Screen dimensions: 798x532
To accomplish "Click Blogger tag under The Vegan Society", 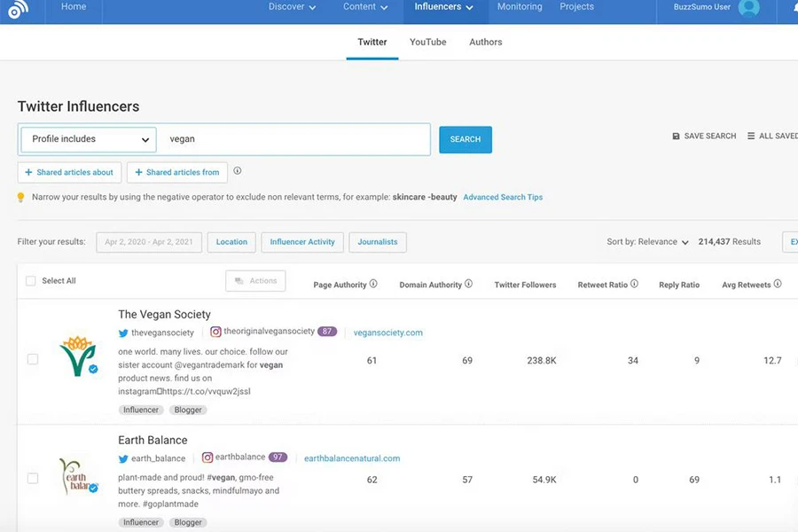I will [x=188, y=410].
